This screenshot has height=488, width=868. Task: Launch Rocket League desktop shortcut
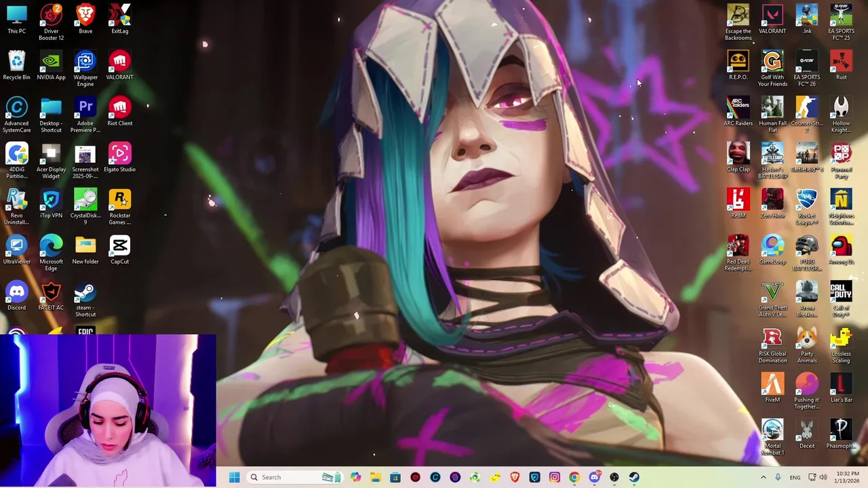(x=807, y=207)
